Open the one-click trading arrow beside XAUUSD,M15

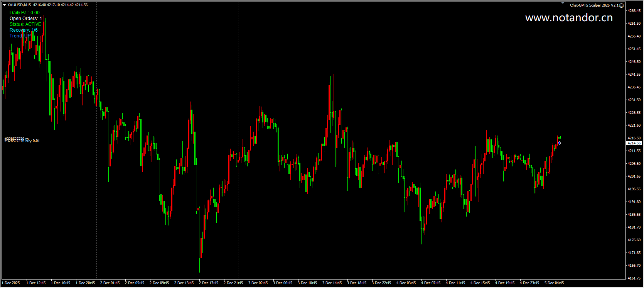[4, 5]
